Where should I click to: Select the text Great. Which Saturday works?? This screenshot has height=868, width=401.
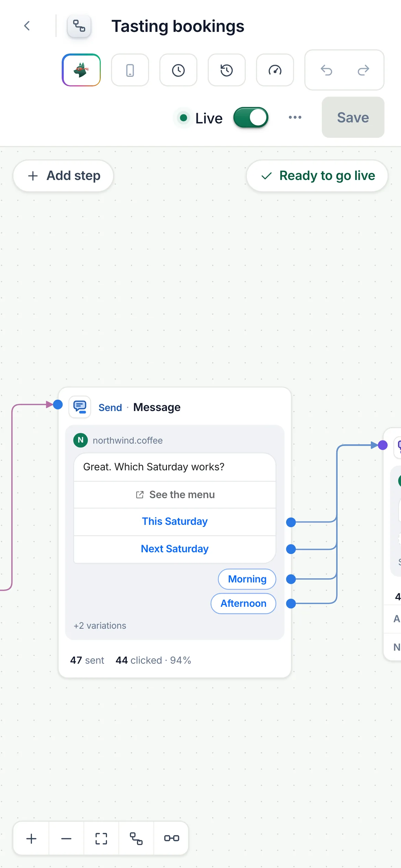pos(154,467)
